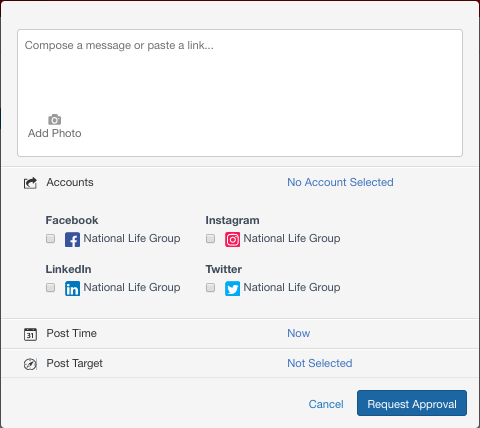Screen dimensions: 480x428
Task: Click the Request Approval button
Action: tap(412, 403)
